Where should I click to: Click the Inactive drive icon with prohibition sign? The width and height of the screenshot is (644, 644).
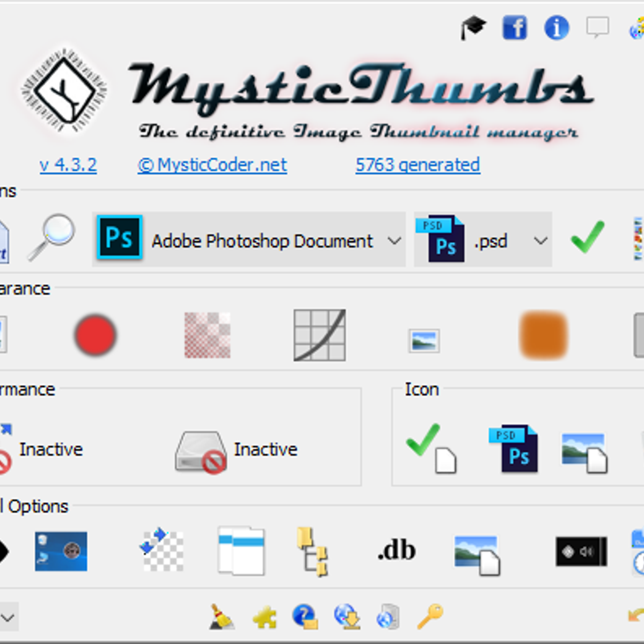click(x=201, y=452)
